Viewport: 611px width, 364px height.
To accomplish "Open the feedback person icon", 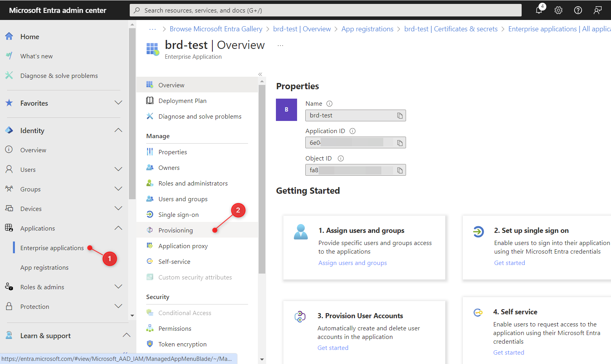I will tap(598, 10).
